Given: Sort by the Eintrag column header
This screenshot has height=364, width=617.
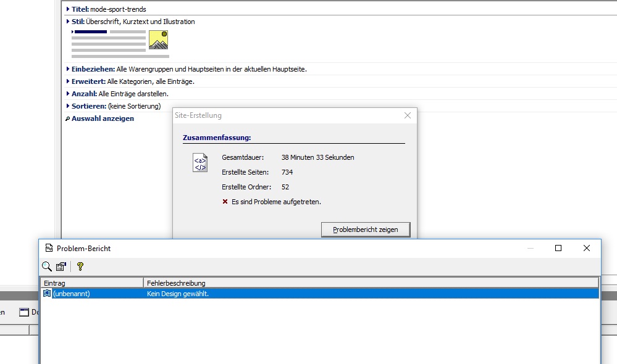Looking at the screenshot, I should (91, 283).
